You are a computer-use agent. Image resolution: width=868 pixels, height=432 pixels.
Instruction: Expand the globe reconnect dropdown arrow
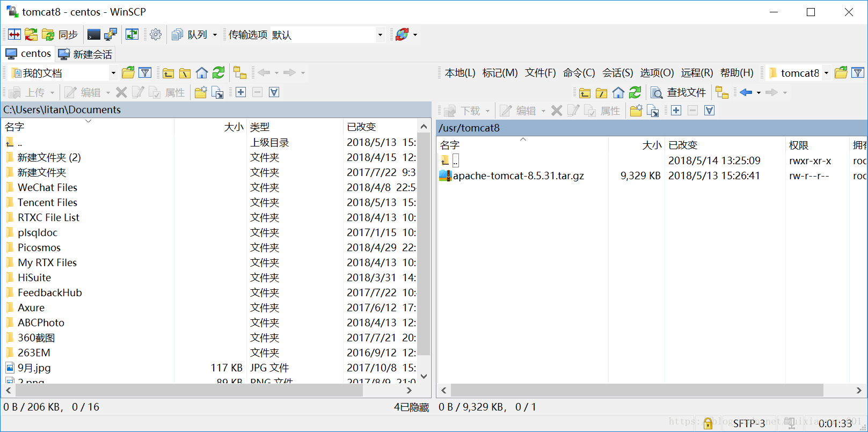pos(415,35)
